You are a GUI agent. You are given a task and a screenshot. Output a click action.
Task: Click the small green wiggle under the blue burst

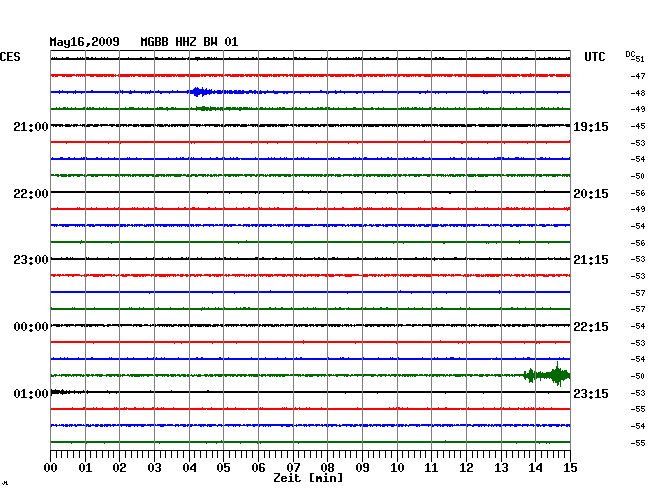(206, 109)
